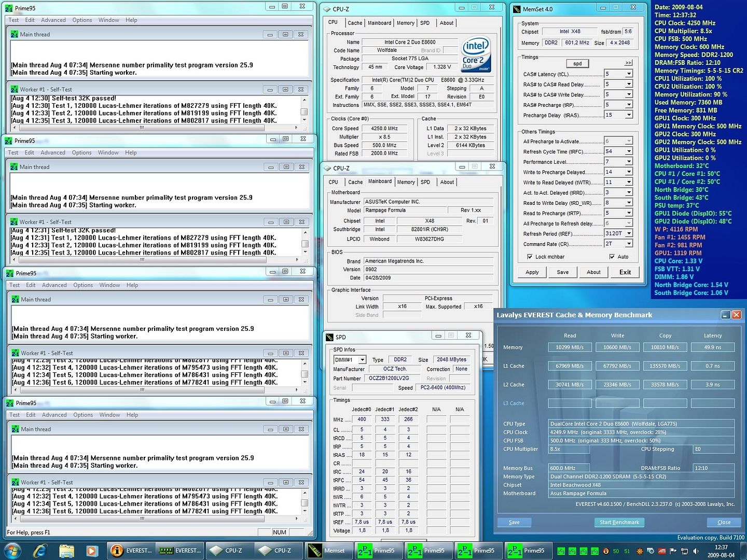Click the 4250.0 MHz Core Speed field

point(384,129)
